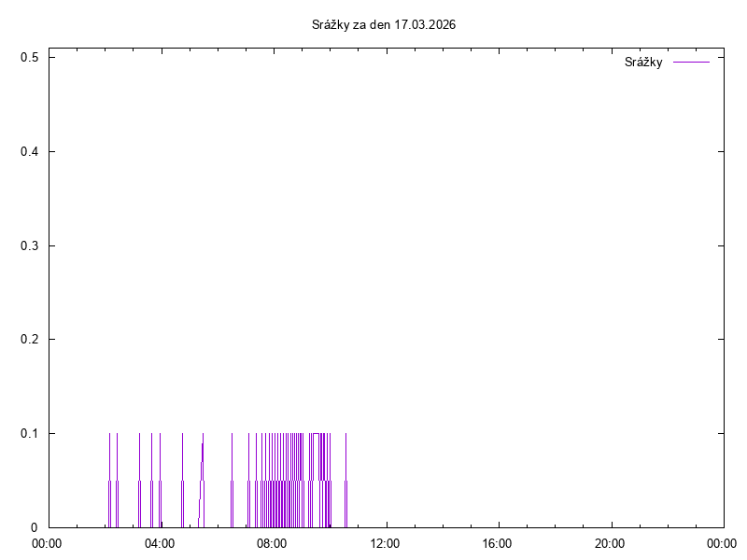The image size is (747, 560).
Task: Click the 0.5 y-axis label
Action: (x=29, y=58)
